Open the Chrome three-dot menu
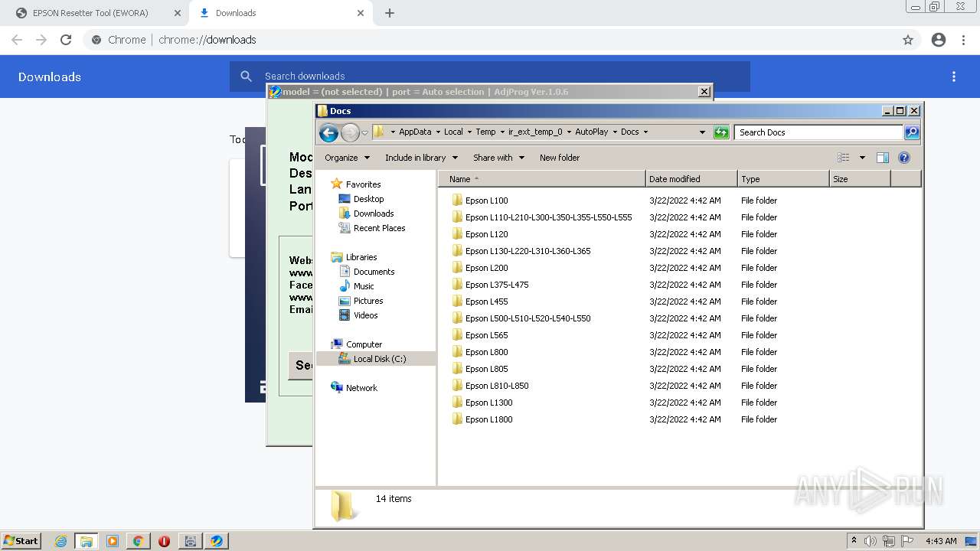980x551 pixels. click(964, 40)
